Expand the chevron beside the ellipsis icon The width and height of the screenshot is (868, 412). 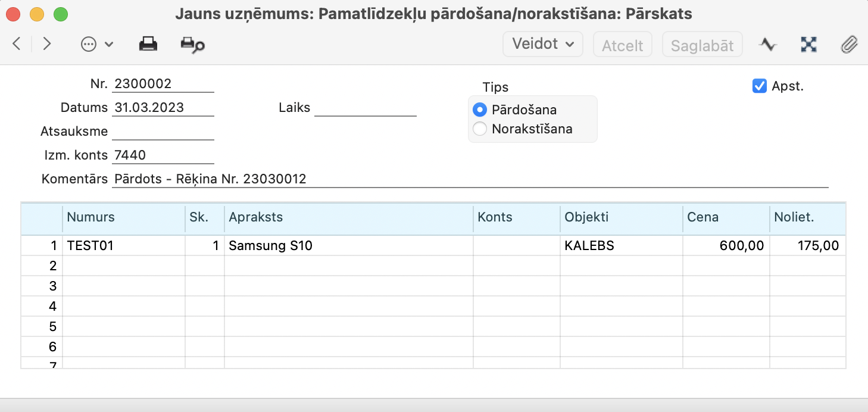[x=109, y=45]
